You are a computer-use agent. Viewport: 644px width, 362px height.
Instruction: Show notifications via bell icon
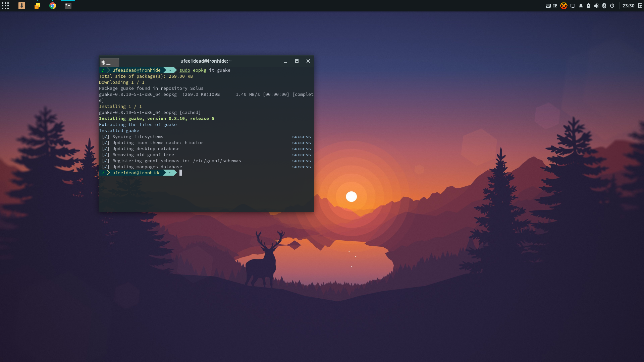pyautogui.click(x=581, y=6)
